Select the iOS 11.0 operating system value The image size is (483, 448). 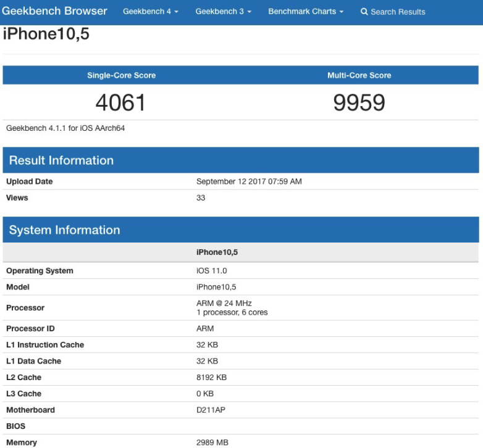211,271
